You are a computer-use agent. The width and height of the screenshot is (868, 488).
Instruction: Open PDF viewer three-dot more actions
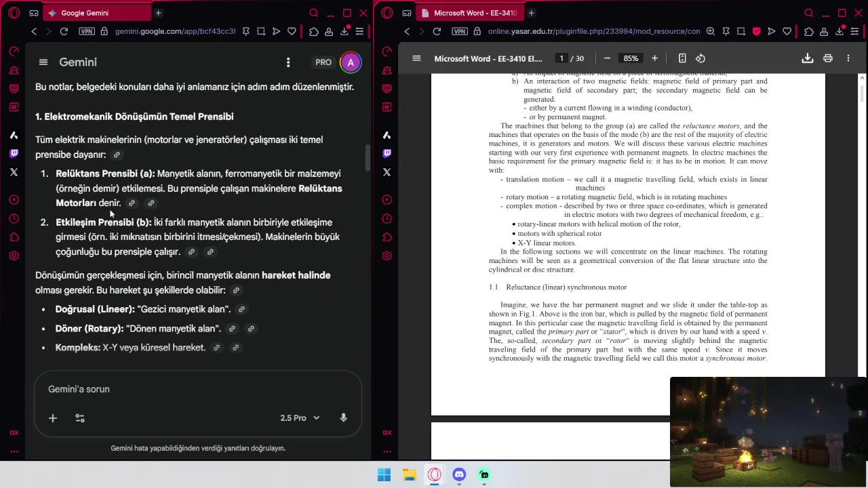(x=848, y=58)
